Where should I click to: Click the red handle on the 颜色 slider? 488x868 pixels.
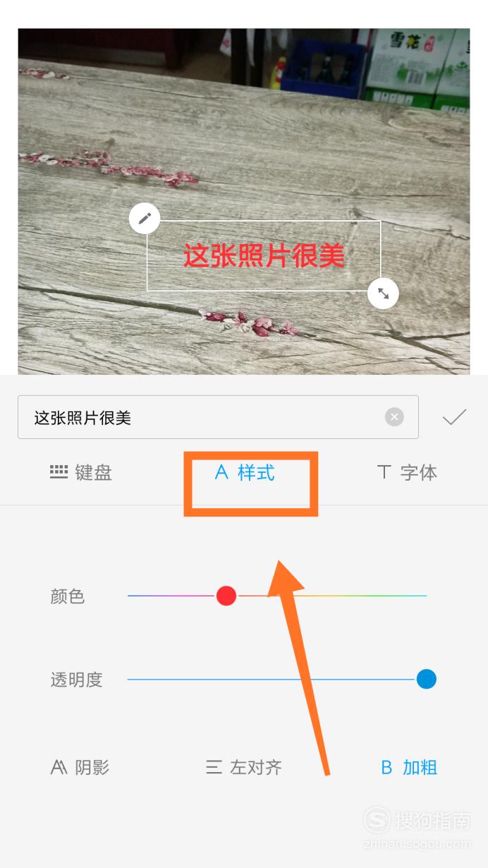[x=226, y=596]
